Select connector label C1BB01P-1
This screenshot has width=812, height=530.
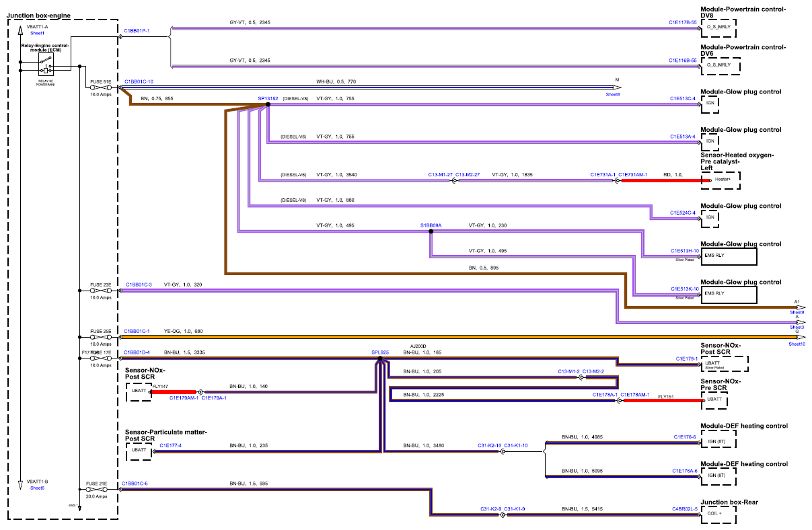(x=137, y=30)
